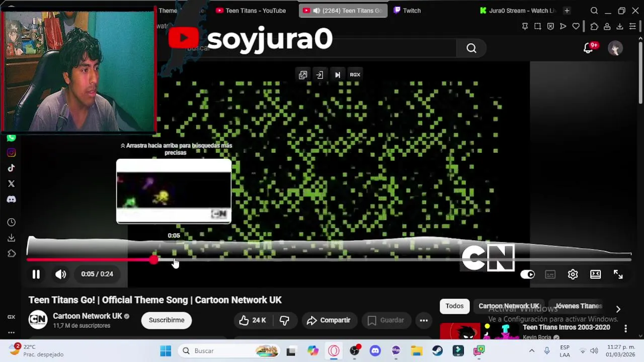Image resolution: width=644 pixels, height=362 pixels.
Task: Click the YouTube search magnifier button
Action: point(471,48)
